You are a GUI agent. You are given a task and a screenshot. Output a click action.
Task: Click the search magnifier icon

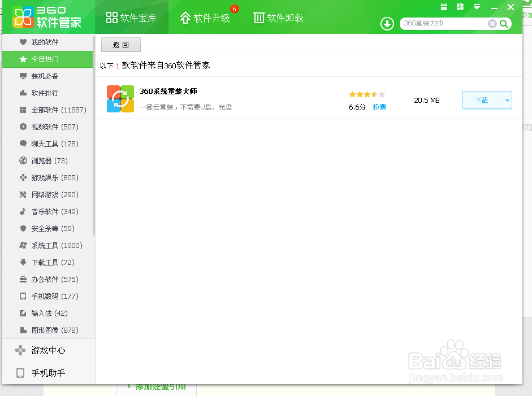504,23
